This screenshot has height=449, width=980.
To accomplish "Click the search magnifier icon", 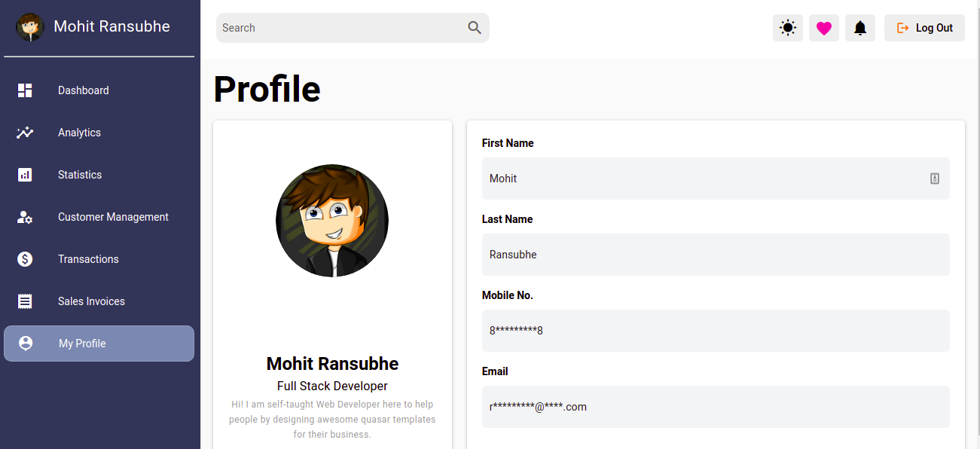I will [475, 28].
